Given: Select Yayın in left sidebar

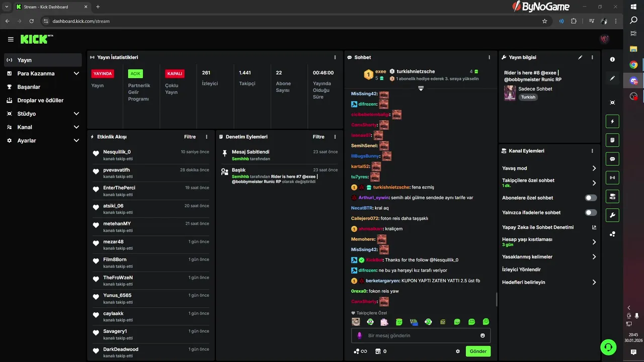Looking at the screenshot, I should point(43,60).
